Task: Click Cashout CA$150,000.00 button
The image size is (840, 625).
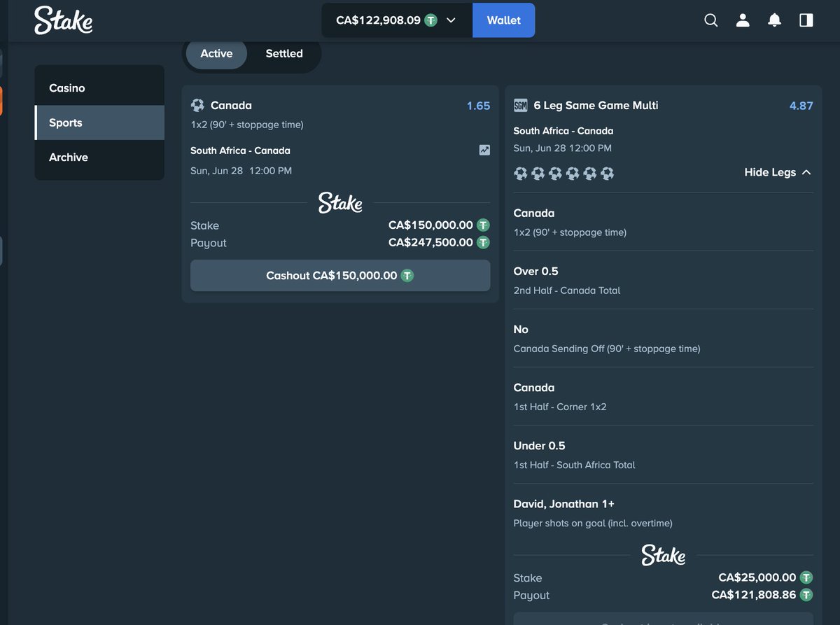Action: (x=340, y=276)
